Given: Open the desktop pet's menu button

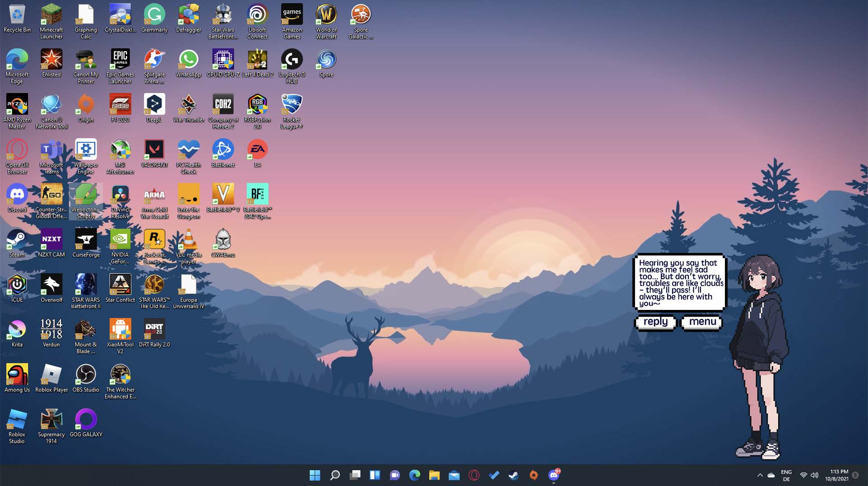Looking at the screenshot, I should coord(702,322).
